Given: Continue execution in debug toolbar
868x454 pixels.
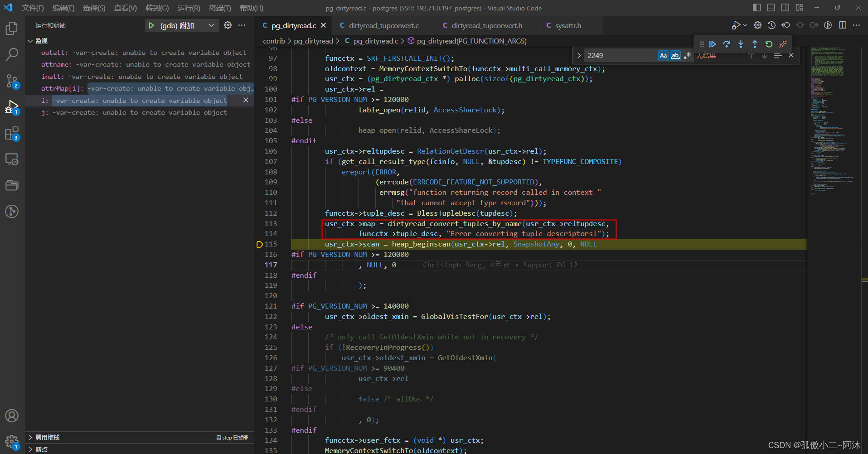Looking at the screenshot, I should pyautogui.click(x=713, y=44).
